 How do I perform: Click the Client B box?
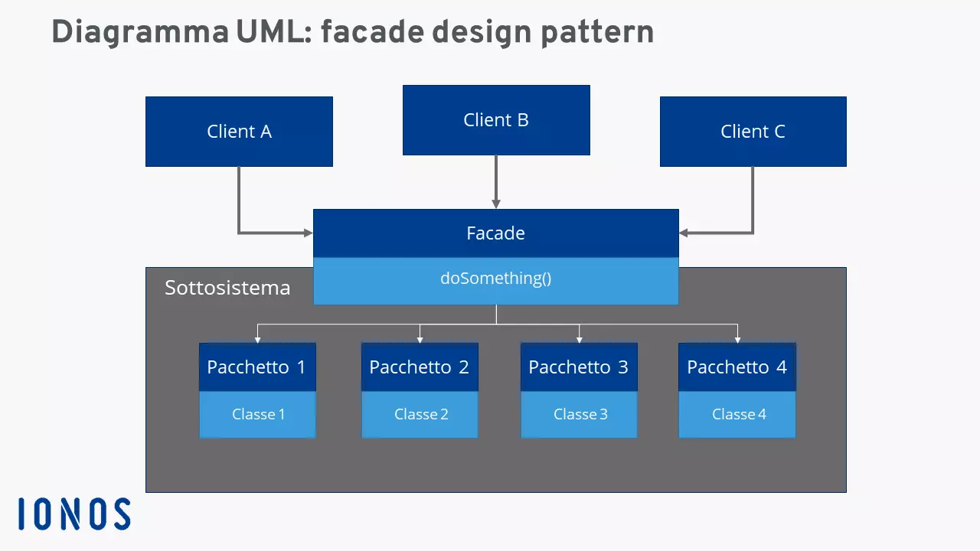pyautogui.click(x=496, y=120)
